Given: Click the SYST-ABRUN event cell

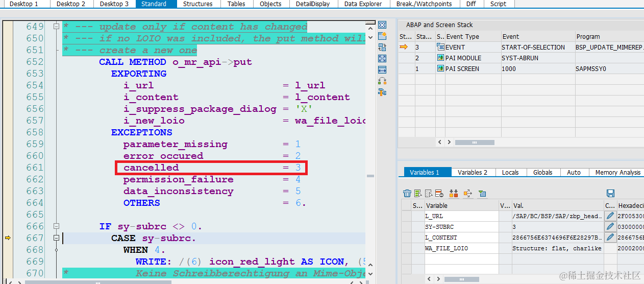Looking at the screenshot, I should pyautogui.click(x=537, y=58).
